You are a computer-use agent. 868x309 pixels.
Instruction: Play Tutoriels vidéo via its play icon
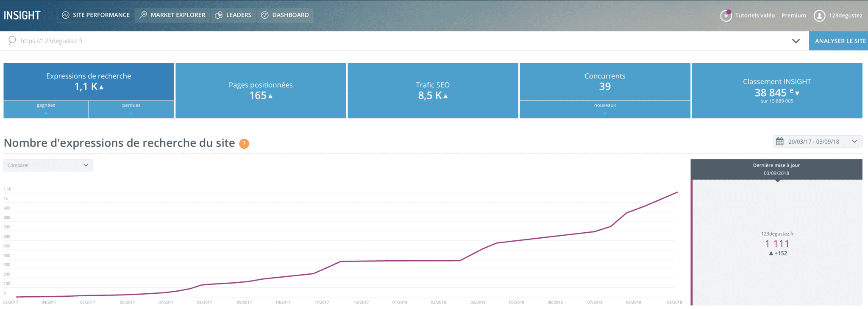pos(726,16)
